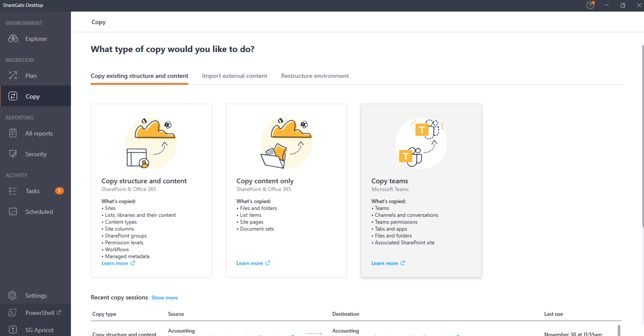
Task: Click the Plan strategy icon
Action: click(13, 76)
